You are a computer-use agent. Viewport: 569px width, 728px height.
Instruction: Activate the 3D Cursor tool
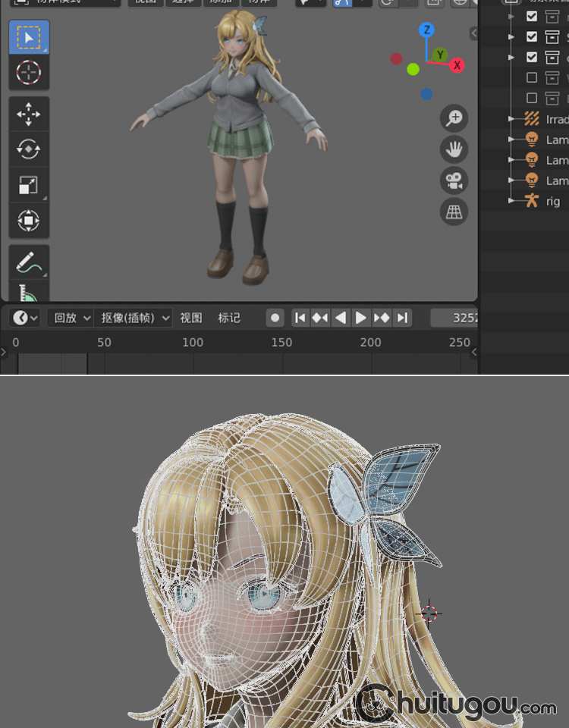tap(29, 73)
